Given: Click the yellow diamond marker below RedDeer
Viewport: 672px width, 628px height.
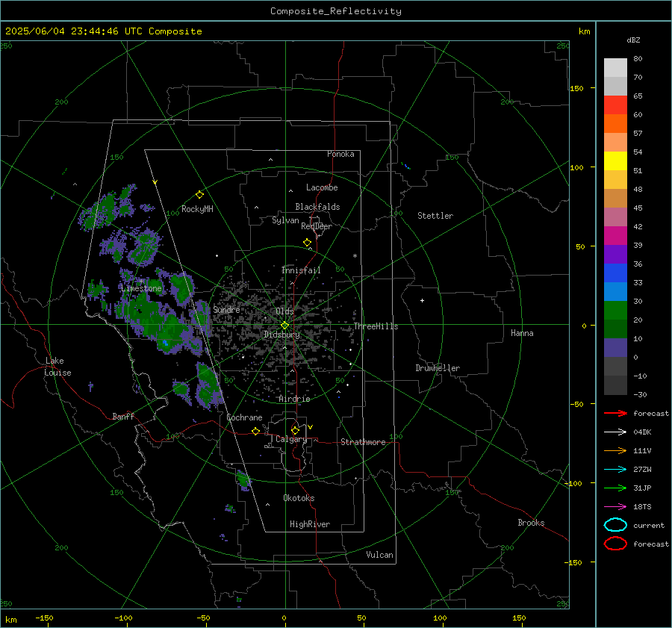Looking at the screenshot, I should (307, 243).
